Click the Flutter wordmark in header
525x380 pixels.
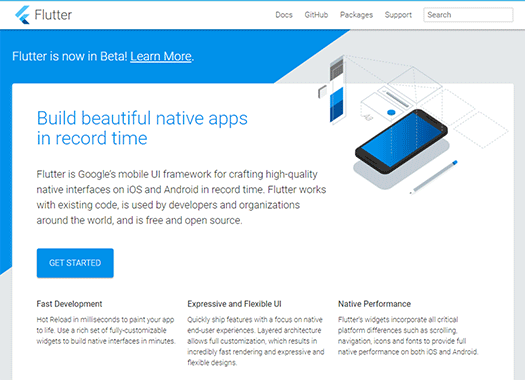click(53, 15)
